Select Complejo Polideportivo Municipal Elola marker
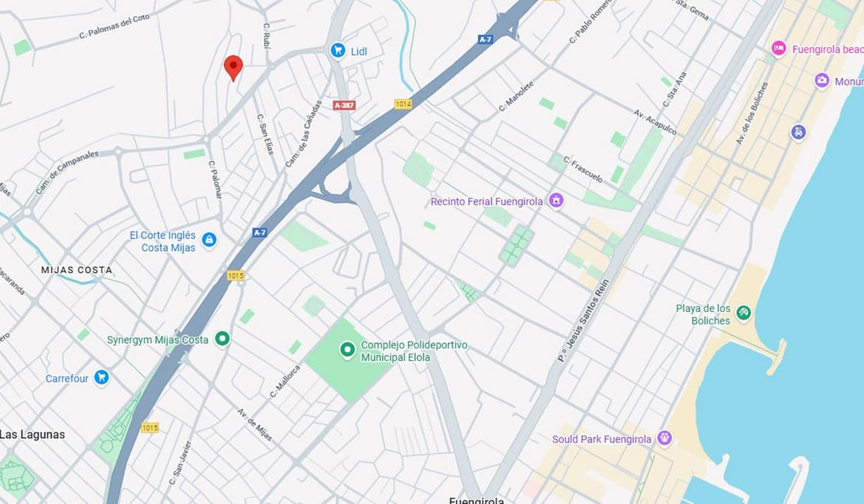The image size is (864, 504). pos(347,350)
